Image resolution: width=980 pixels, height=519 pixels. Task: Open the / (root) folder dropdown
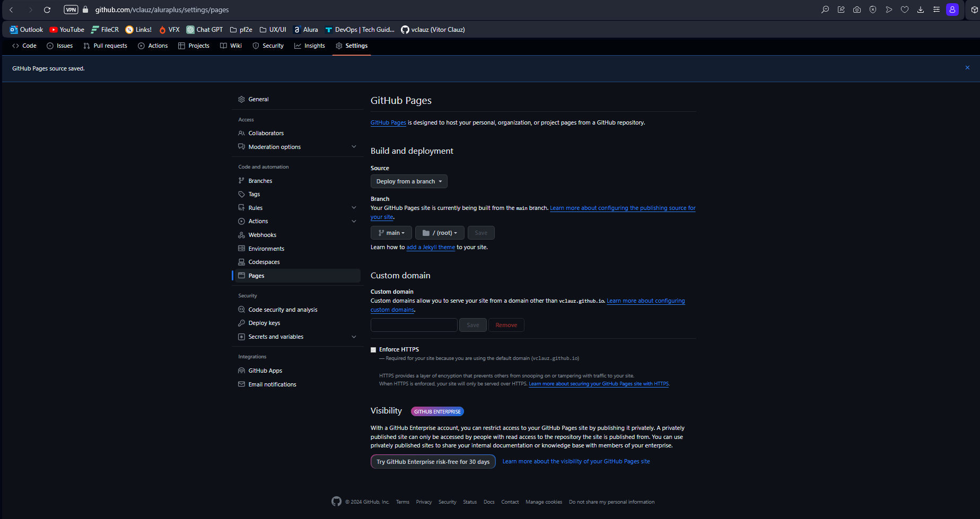(440, 233)
